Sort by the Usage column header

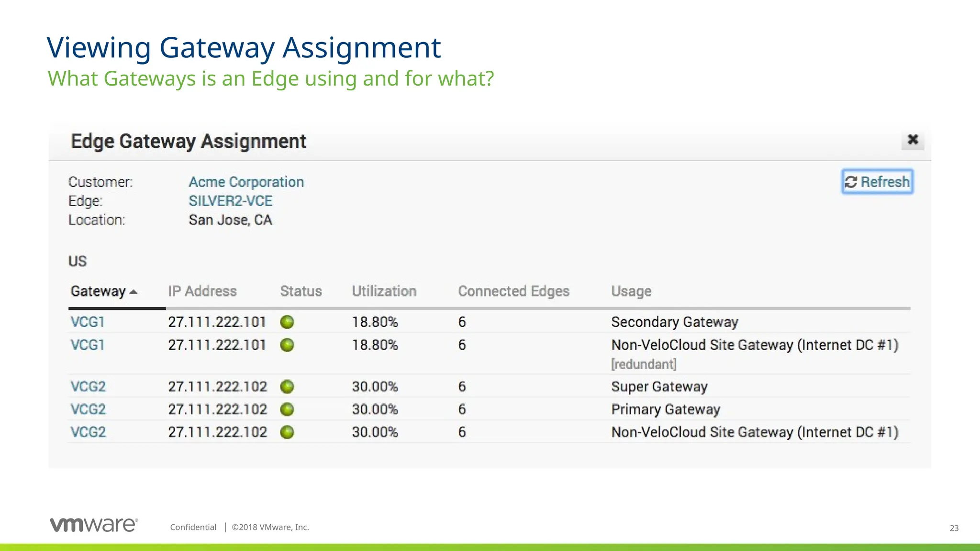pyautogui.click(x=631, y=291)
